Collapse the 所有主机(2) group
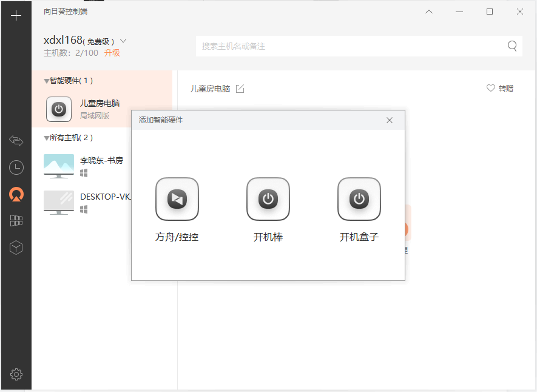 pyautogui.click(x=46, y=138)
